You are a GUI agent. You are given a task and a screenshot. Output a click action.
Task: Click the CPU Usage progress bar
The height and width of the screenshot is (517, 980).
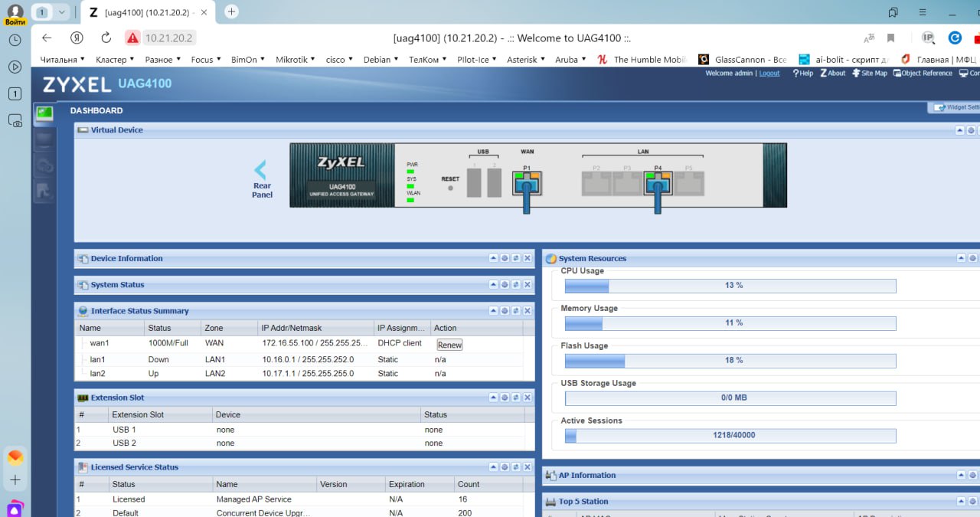point(730,286)
